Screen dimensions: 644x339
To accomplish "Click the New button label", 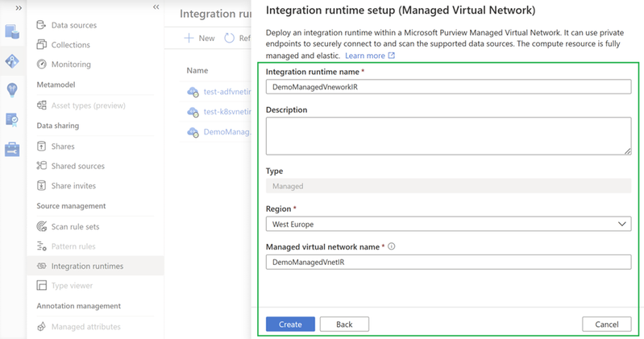I will 206,38.
